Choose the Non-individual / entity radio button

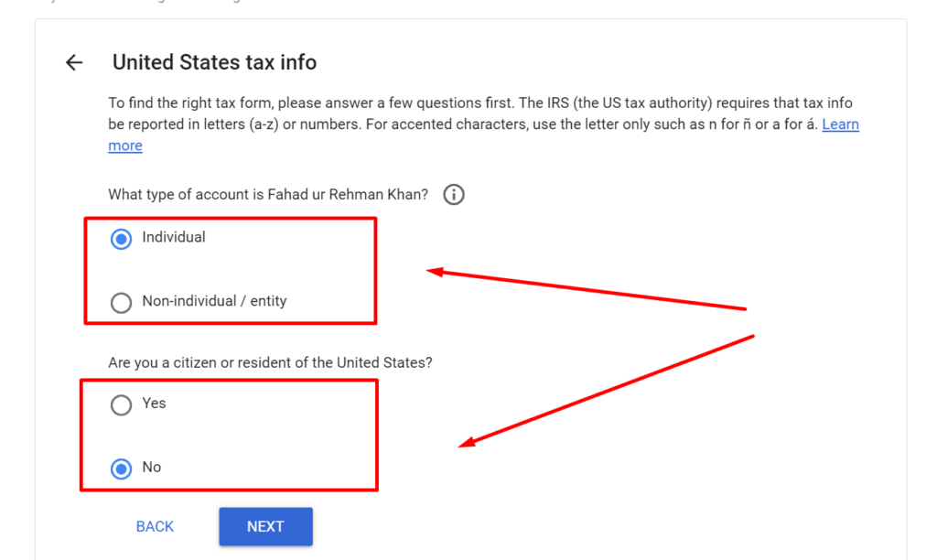point(121,302)
